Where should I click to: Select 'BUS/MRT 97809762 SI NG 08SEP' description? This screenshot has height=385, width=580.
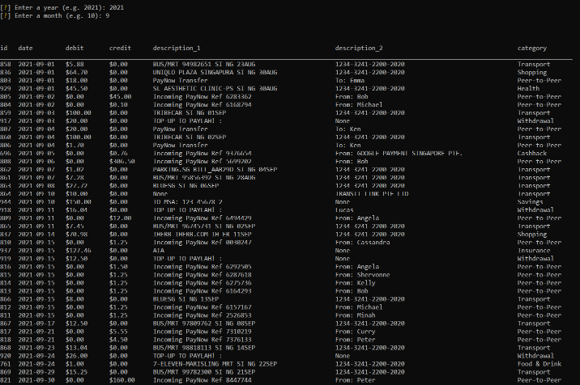[204, 323]
